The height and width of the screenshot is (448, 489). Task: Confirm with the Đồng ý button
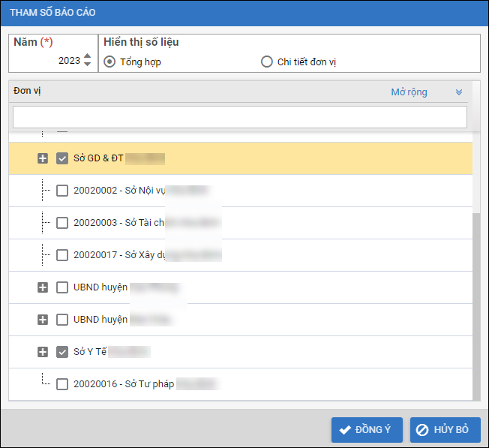coord(367,430)
